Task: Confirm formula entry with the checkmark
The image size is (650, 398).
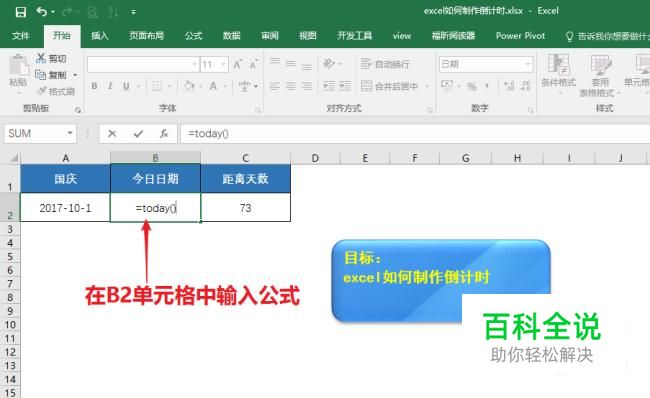Action: click(x=138, y=133)
